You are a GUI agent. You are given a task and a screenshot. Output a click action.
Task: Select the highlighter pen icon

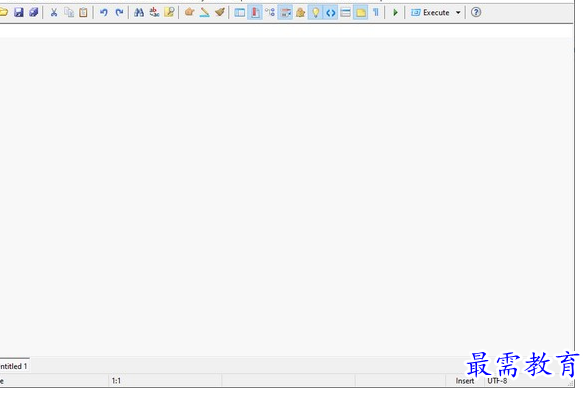tap(204, 12)
